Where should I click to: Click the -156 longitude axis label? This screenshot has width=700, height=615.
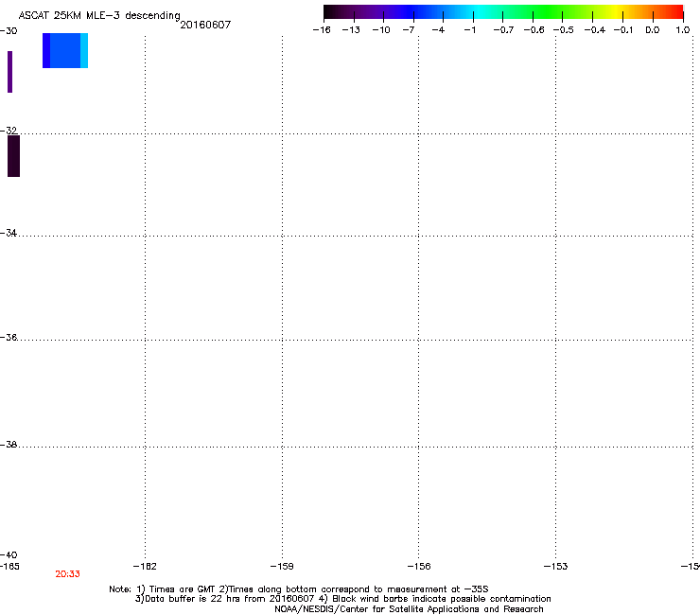coord(419,567)
